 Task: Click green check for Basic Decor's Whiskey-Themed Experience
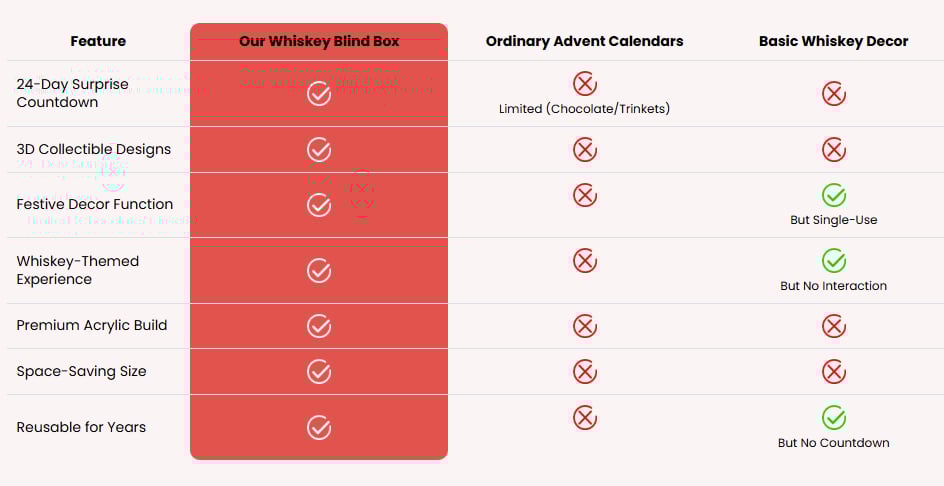click(834, 261)
